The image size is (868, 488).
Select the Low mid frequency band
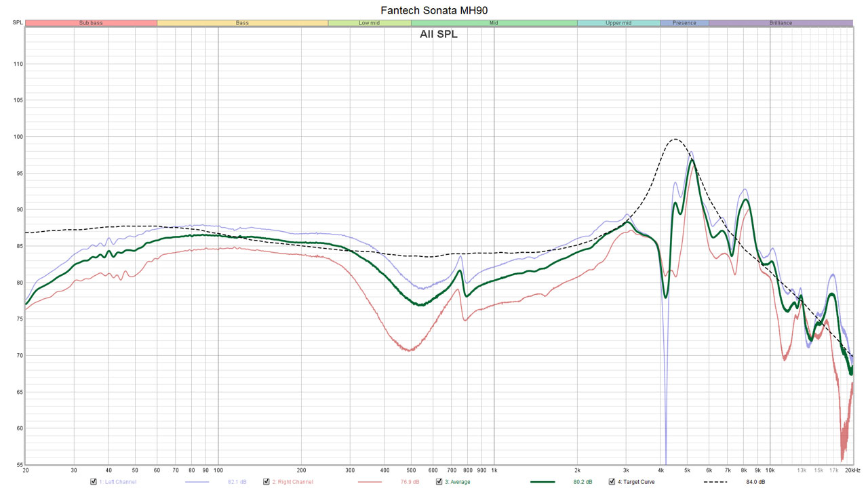pyautogui.click(x=370, y=23)
